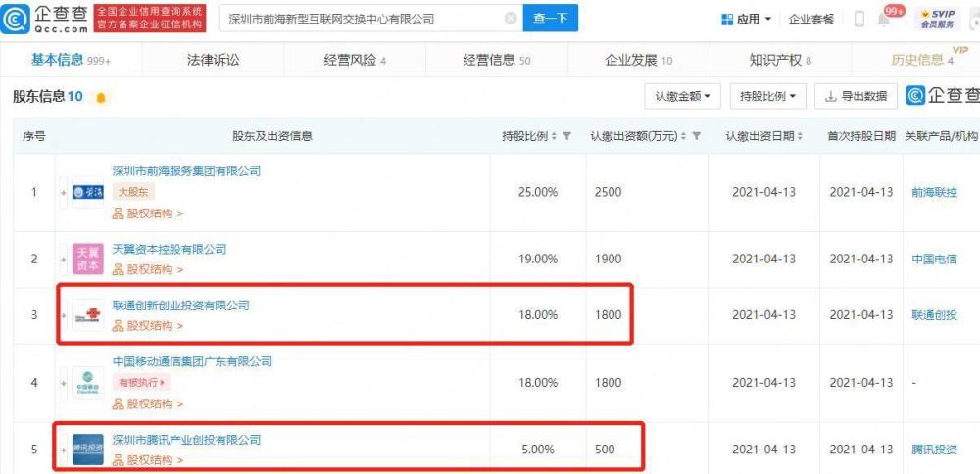Click the yellow bell beside 股东信息
This screenshot has height=474, width=980.
(x=101, y=97)
